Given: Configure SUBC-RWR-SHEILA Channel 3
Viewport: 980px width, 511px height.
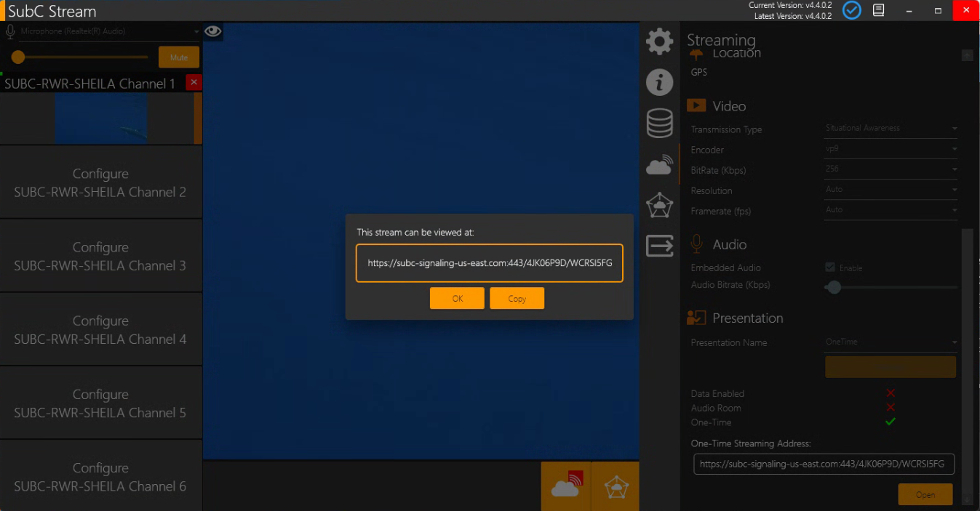Looking at the screenshot, I should (100, 256).
